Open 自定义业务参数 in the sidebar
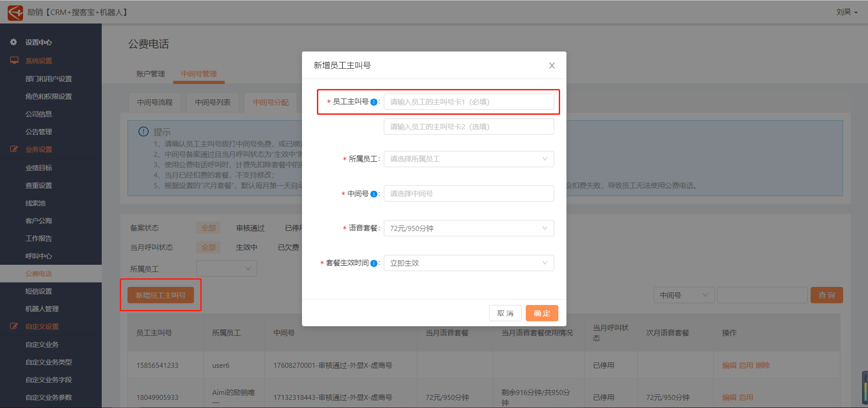 pyautogui.click(x=49, y=397)
